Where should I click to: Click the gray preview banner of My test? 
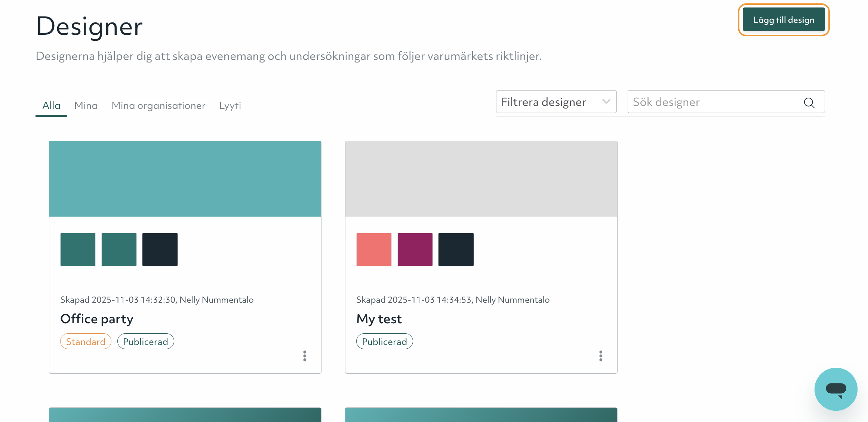[x=481, y=178]
